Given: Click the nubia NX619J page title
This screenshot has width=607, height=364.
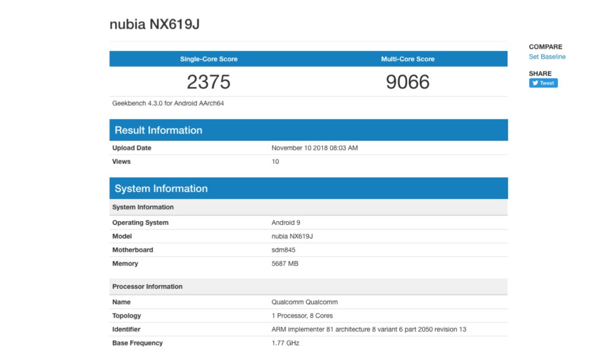Looking at the screenshot, I should [x=155, y=24].
